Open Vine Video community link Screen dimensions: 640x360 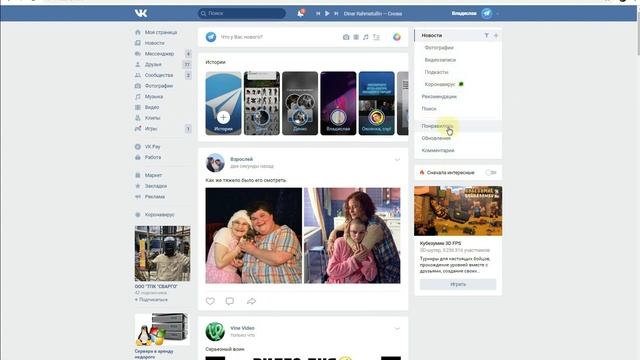pyautogui.click(x=242, y=328)
